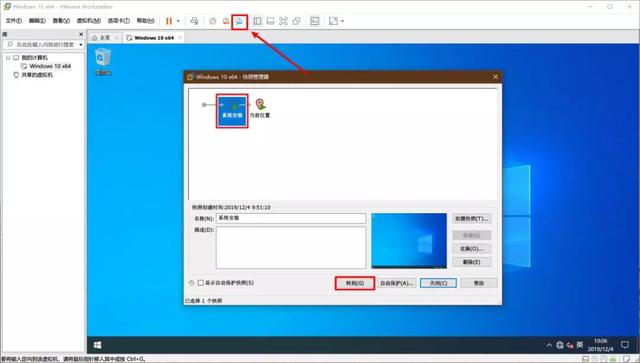Toggle the library sidebar view icon
Screen dimensions: 640x363
[x=257, y=21]
